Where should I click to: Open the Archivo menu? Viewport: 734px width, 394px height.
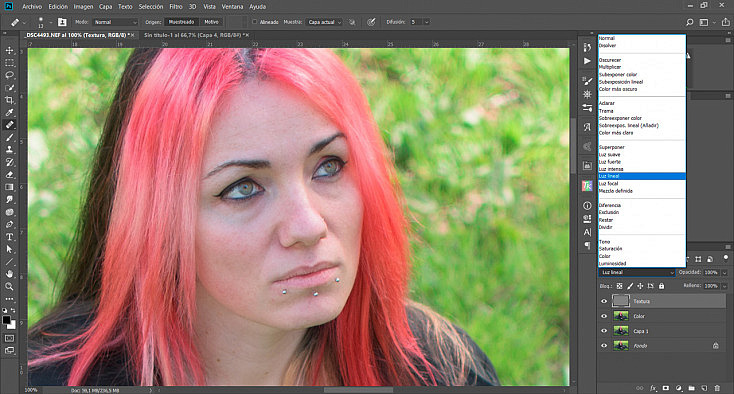(x=32, y=7)
